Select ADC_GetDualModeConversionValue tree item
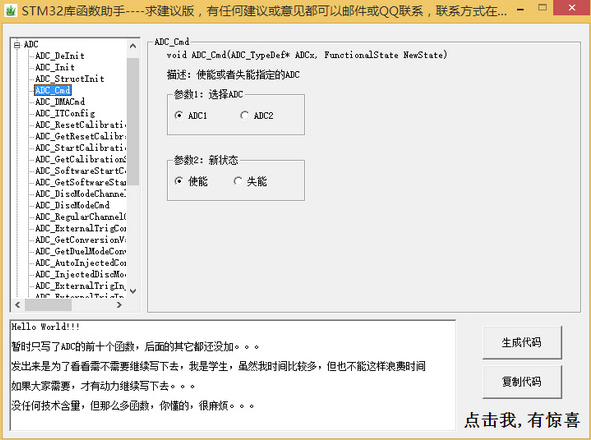The image size is (591, 440). click(x=80, y=251)
